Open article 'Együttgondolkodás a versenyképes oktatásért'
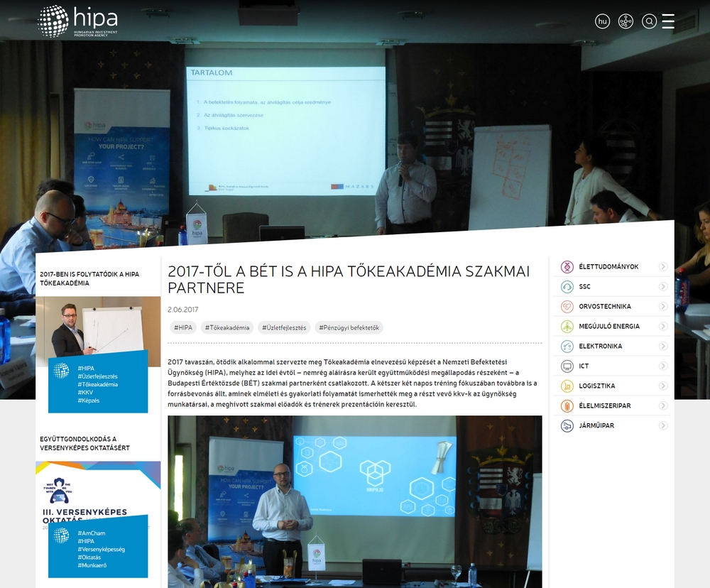 point(84,444)
